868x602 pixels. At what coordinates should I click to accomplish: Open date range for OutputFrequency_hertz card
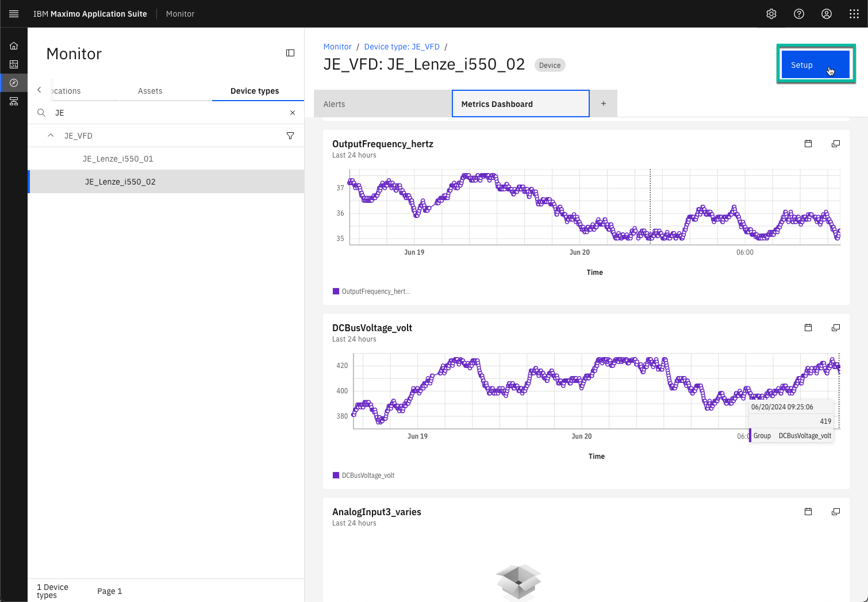click(808, 144)
